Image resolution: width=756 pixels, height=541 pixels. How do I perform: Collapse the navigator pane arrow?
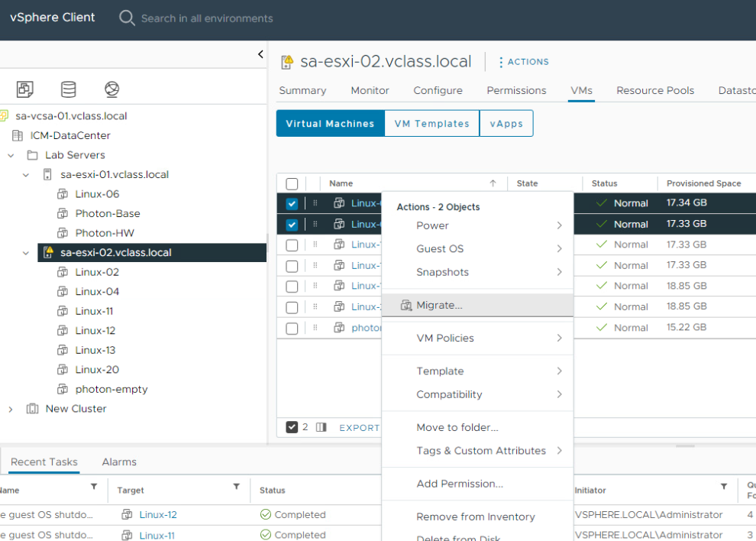260,54
